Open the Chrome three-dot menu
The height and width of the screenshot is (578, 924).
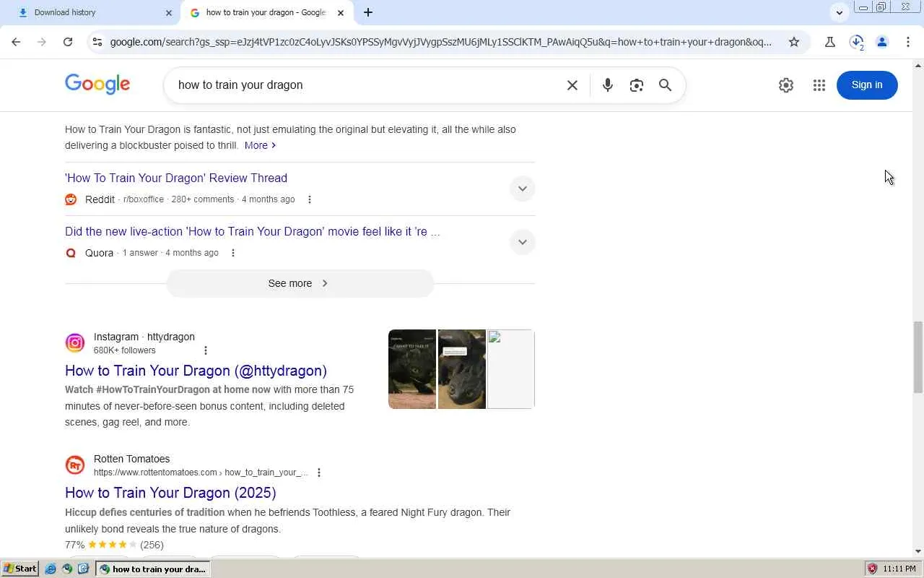click(x=908, y=42)
